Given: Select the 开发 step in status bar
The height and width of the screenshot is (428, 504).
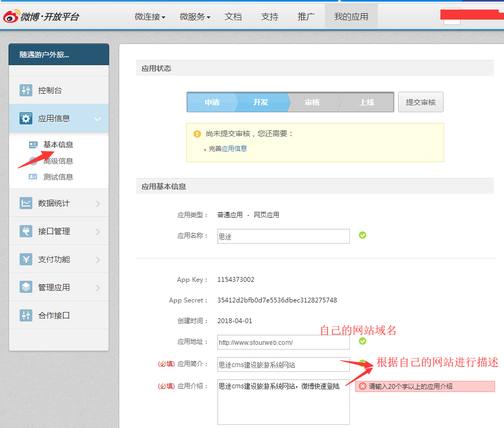Looking at the screenshot, I should coord(261,102).
